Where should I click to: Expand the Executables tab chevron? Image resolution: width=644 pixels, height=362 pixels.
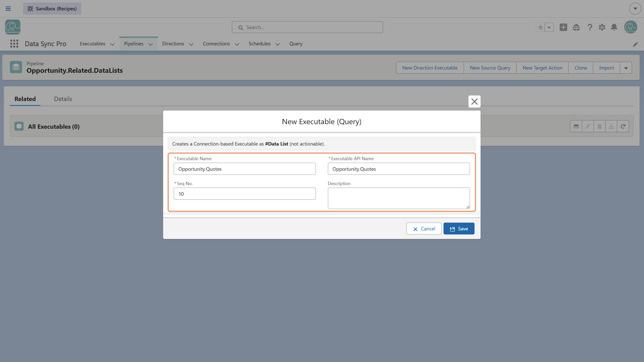113,44
